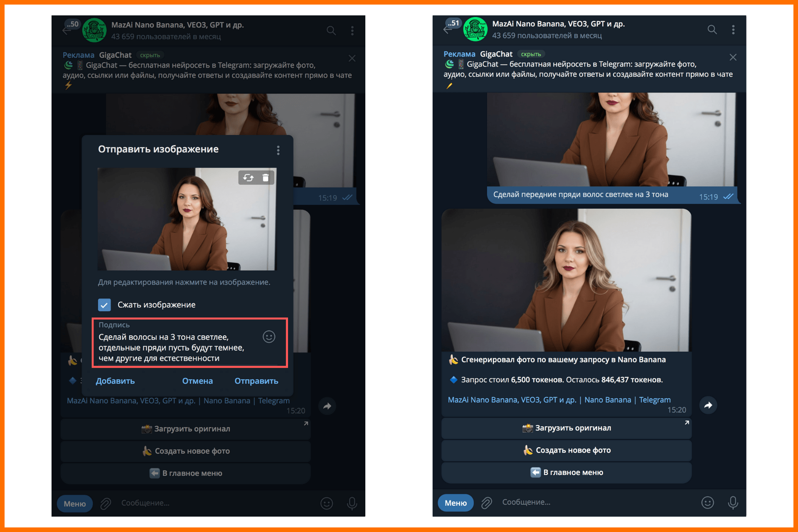Open search in the right chat header
Viewport: 798px width, 532px height.
pyautogui.click(x=712, y=30)
